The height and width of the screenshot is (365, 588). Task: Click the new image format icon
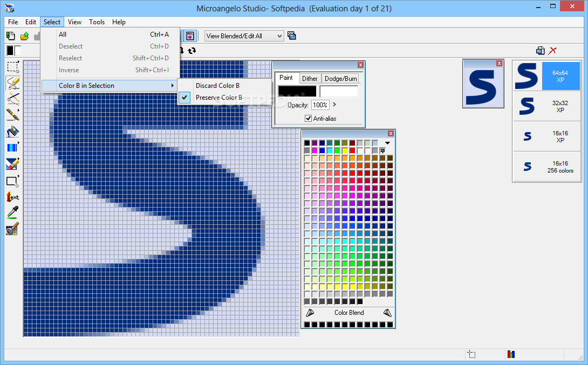pos(541,51)
